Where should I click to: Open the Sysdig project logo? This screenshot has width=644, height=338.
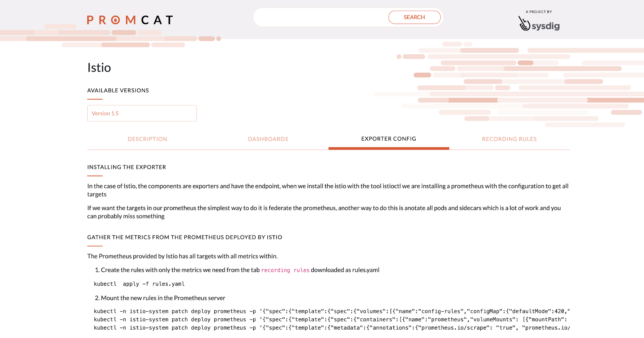click(539, 23)
